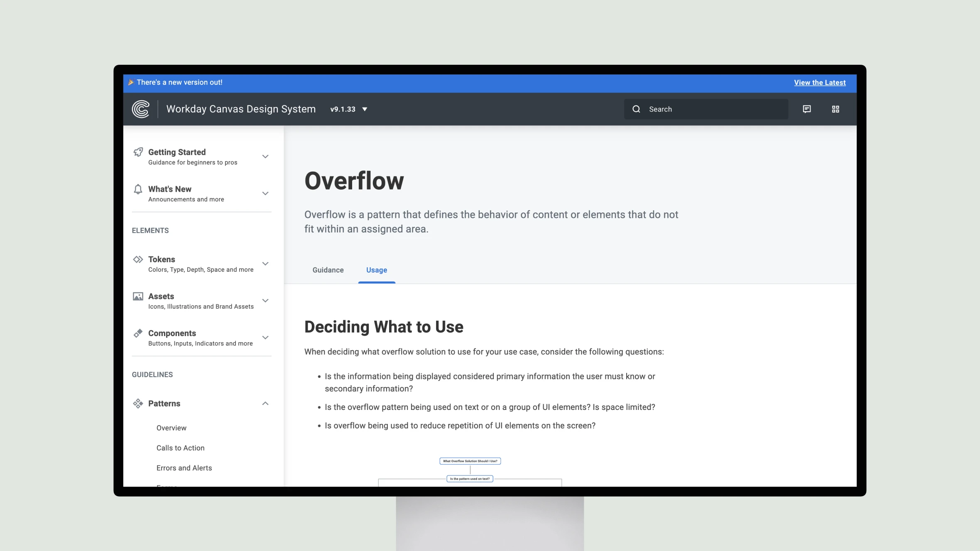
Task: Select the Usage tab
Action: point(376,270)
